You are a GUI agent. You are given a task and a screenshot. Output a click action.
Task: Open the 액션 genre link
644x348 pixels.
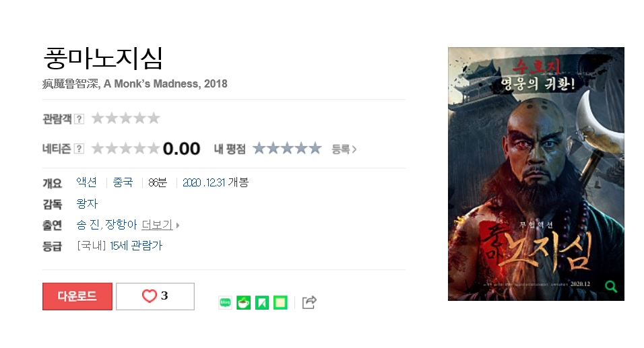[x=87, y=182]
